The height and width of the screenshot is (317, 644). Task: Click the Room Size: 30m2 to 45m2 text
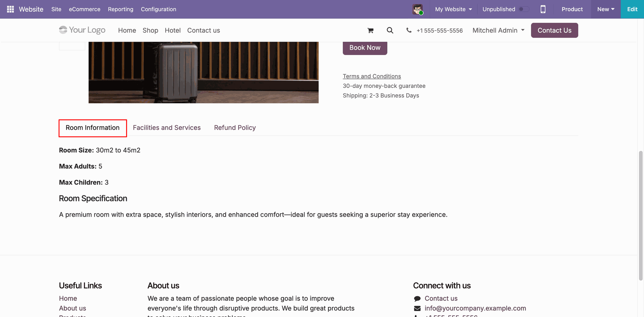100,150
